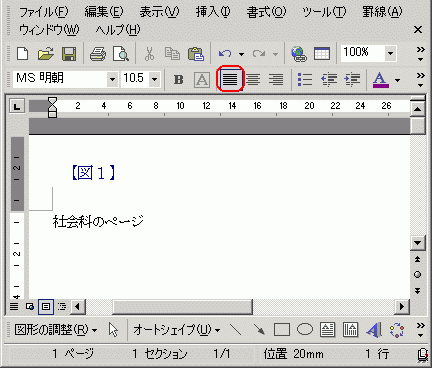Select the line drawing tool
The width and height of the screenshot is (432, 368).
coord(236,330)
